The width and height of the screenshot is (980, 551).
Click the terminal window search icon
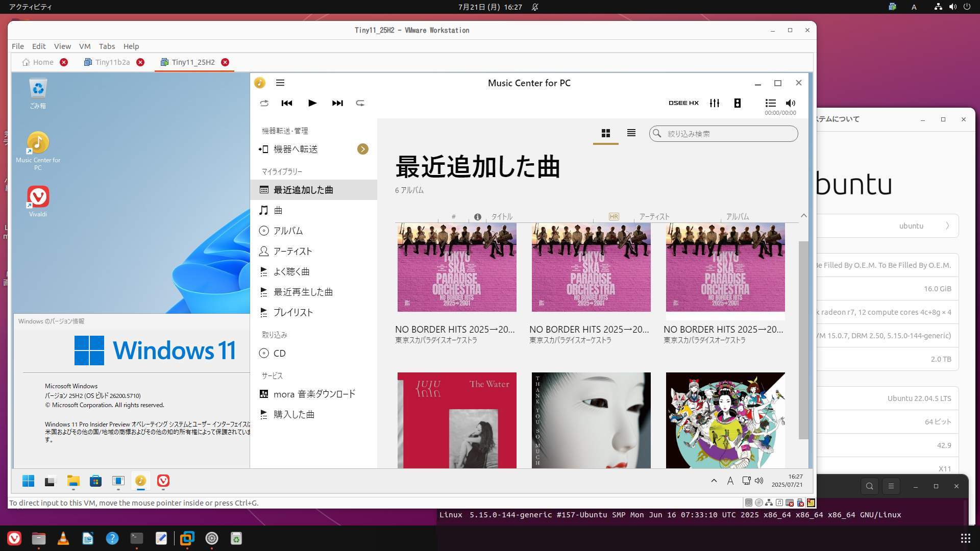coord(870,486)
